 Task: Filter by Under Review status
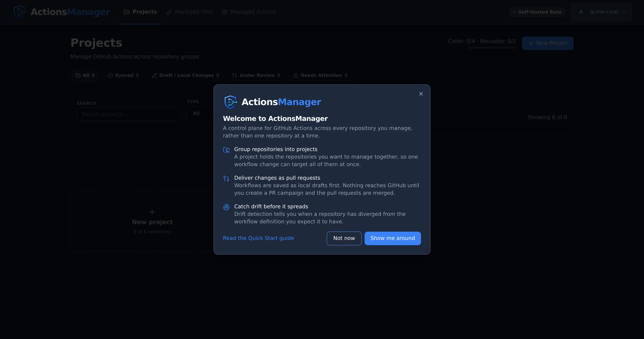click(256, 75)
